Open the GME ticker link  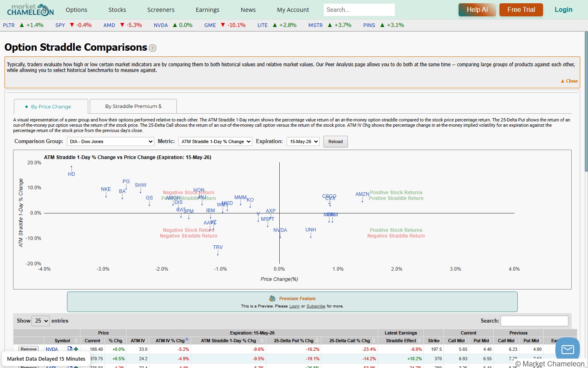click(210, 25)
